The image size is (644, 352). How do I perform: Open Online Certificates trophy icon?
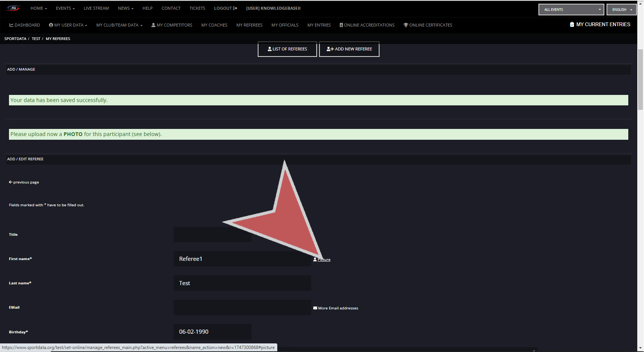406,25
